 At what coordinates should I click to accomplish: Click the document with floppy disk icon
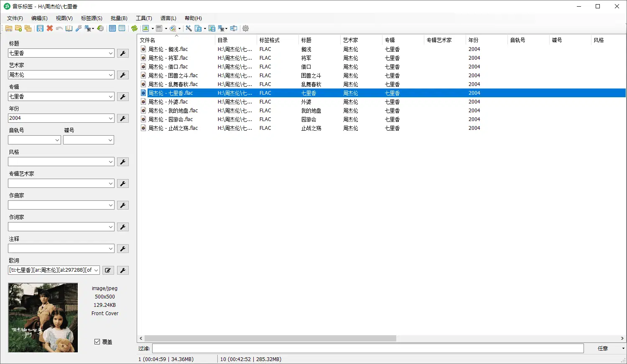coord(199,28)
